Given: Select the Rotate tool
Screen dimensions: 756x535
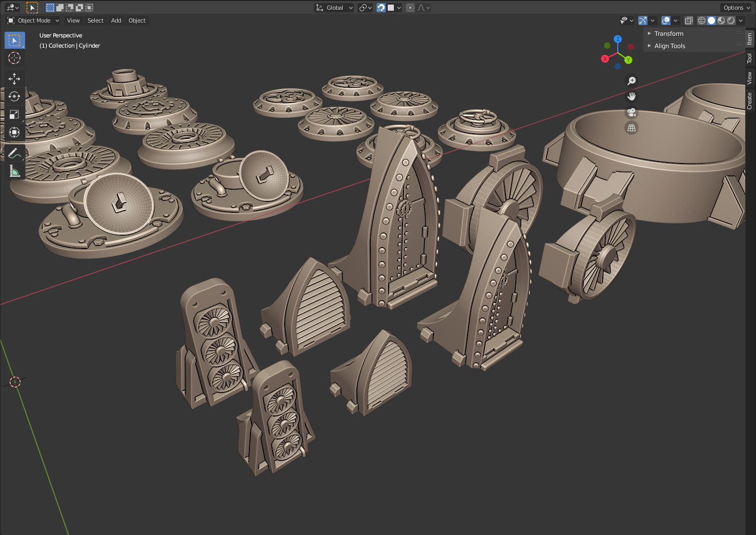Looking at the screenshot, I should (x=14, y=96).
